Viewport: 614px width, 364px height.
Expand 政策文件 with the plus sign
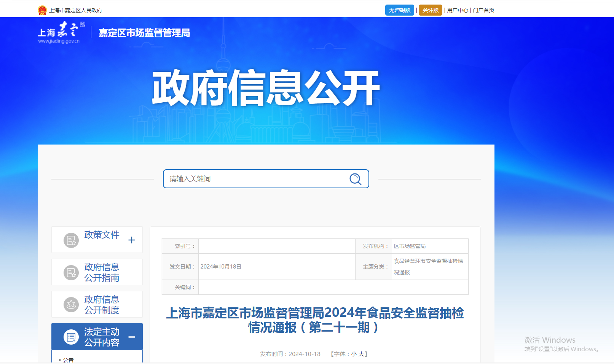point(132,240)
